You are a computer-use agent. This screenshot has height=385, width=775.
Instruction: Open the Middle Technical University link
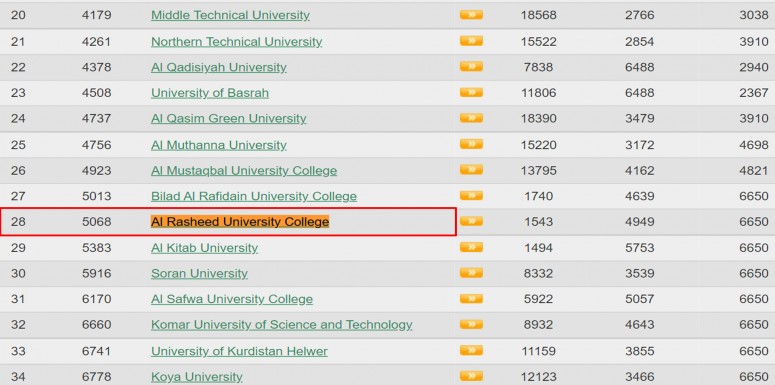tap(230, 15)
